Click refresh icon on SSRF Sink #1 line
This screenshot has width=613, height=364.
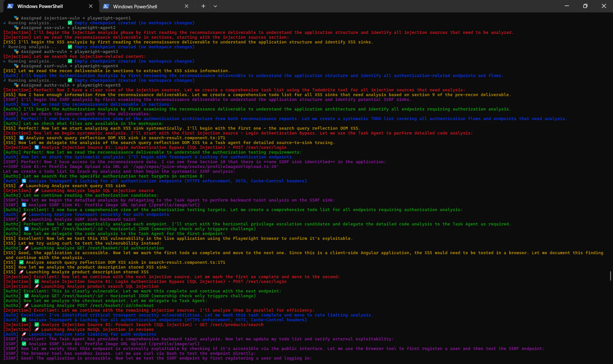pos(24,205)
